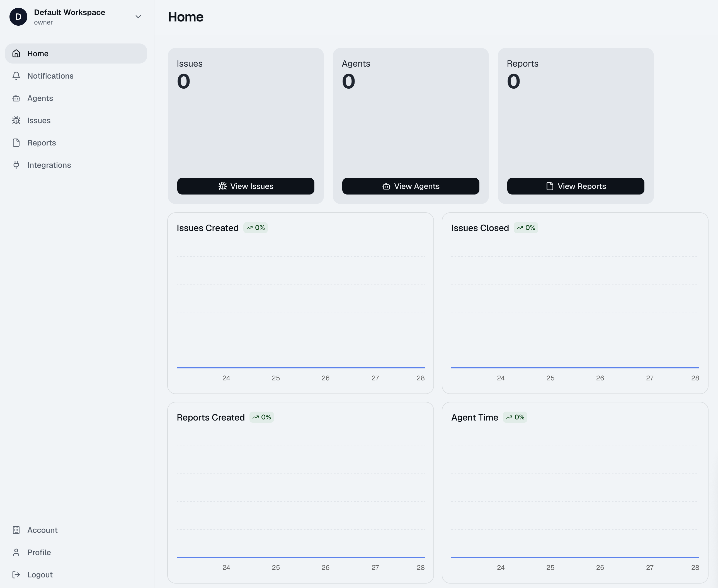The width and height of the screenshot is (718, 588).
Task: Go to the Home menu item
Action: 76,54
